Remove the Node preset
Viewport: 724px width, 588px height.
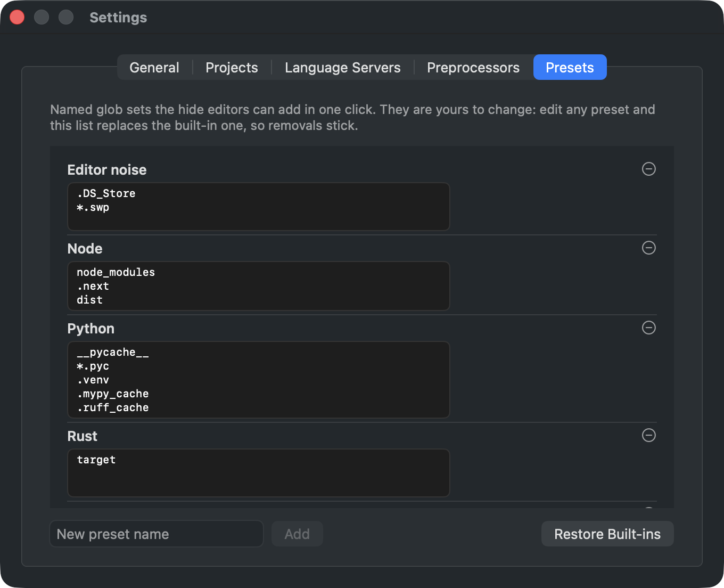(648, 248)
